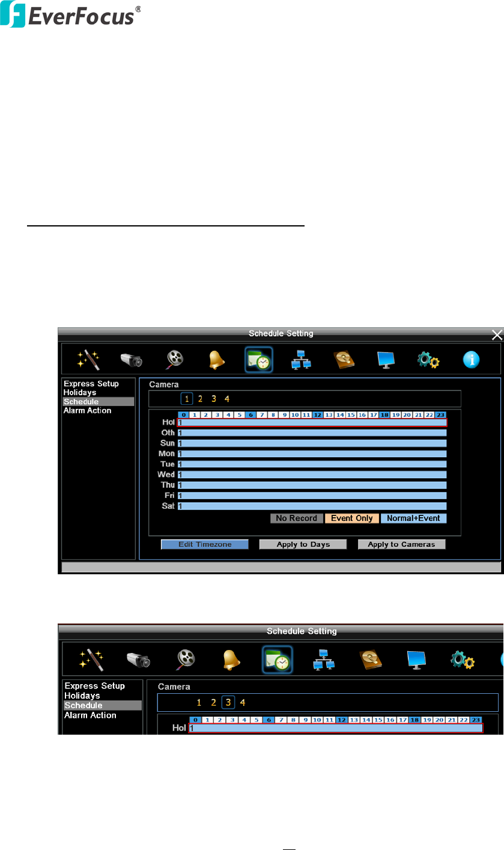Image resolution: width=504 pixels, height=850 pixels.
Task: Select the Sun schedule bar
Action: pos(312,443)
